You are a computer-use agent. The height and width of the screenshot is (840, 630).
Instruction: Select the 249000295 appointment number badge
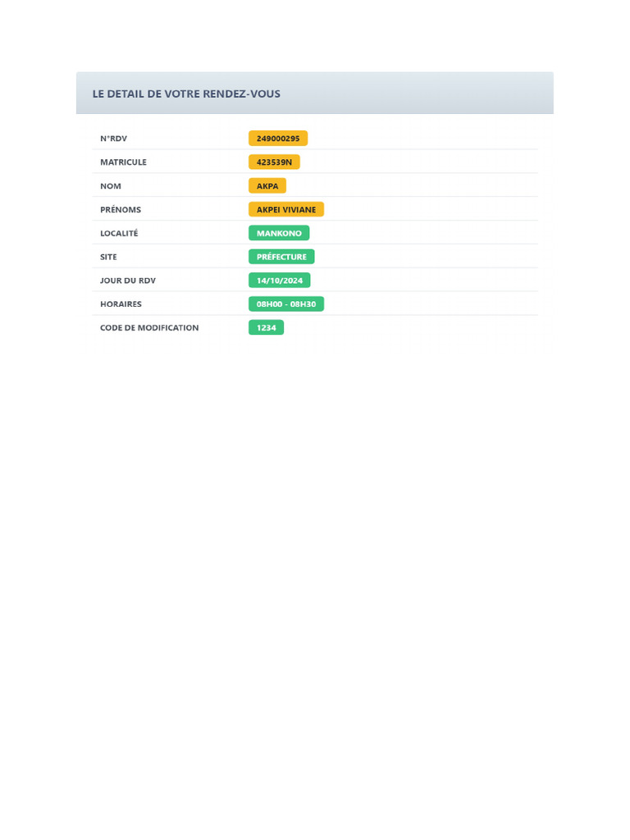pyautogui.click(x=278, y=139)
